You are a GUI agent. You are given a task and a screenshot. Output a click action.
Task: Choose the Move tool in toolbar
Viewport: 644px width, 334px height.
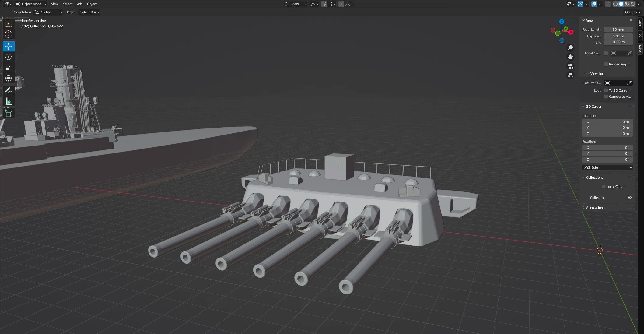click(9, 46)
